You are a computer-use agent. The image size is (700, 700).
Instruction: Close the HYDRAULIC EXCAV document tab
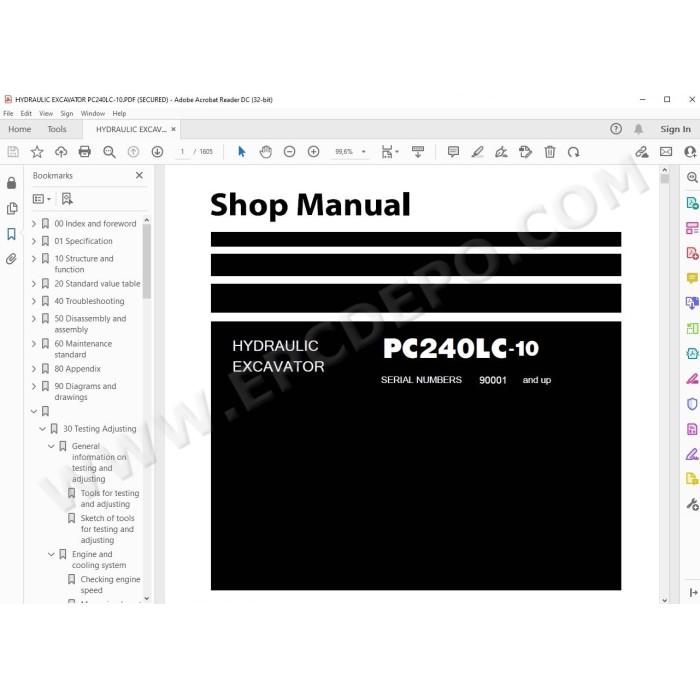click(x=174, y=129)
